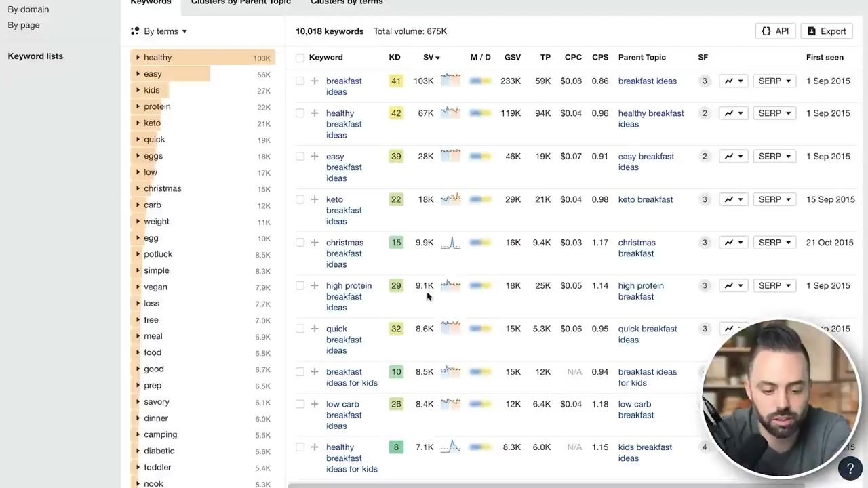Screen dimensions: 868x488
Task: Expand the 'easy' term group
Action: tap(138, 74)
